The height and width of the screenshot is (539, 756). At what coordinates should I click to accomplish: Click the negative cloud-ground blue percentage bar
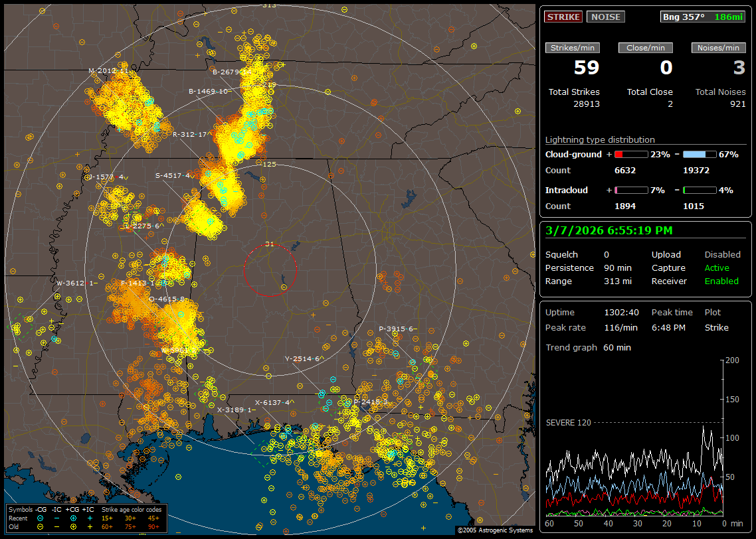(700, 154)
